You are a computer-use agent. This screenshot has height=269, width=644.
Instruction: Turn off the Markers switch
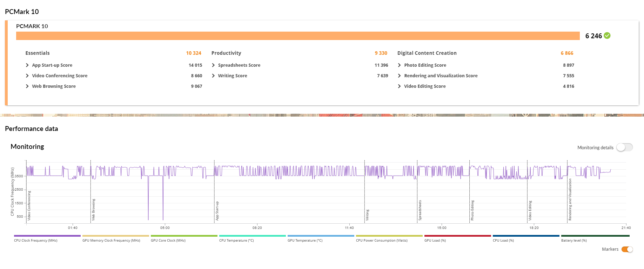pyautogui.click(x=627, y=249)
